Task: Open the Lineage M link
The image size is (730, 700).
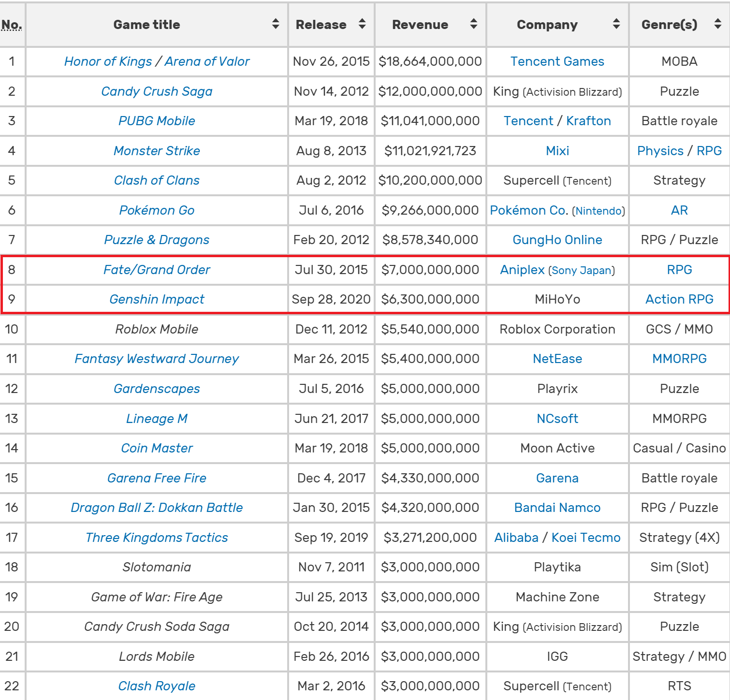Action: [157, 419]
